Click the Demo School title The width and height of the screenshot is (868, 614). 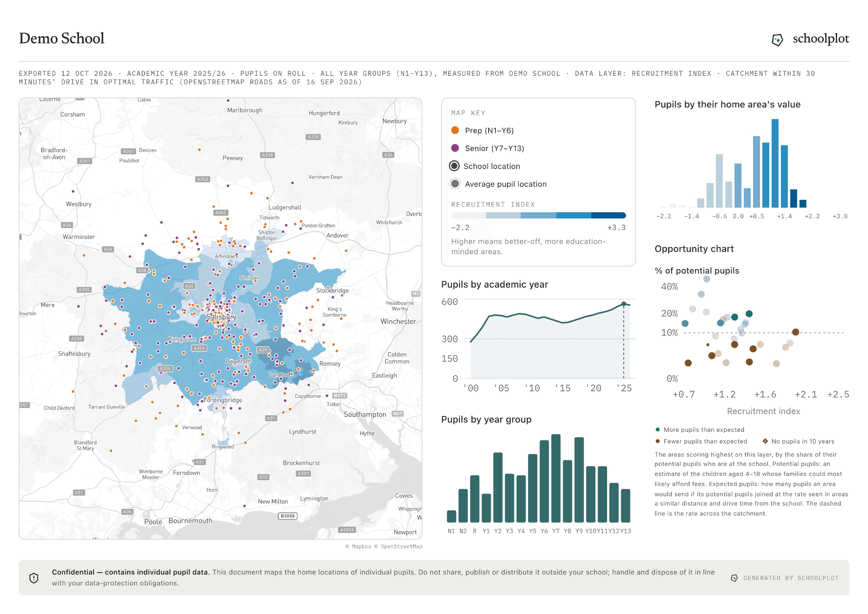(62, 38)
